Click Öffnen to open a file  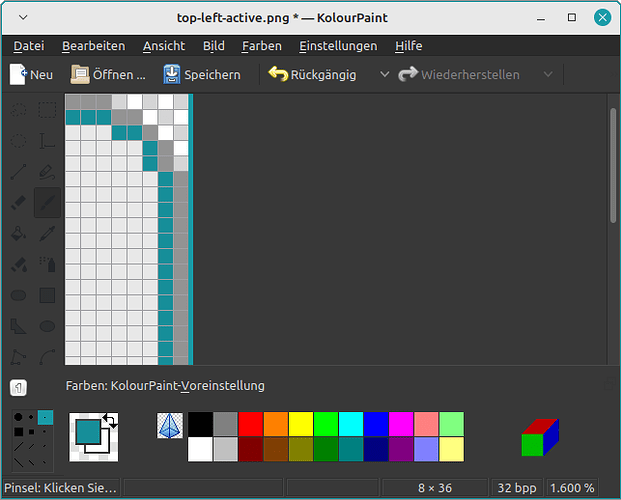click(x=108, y=74)
